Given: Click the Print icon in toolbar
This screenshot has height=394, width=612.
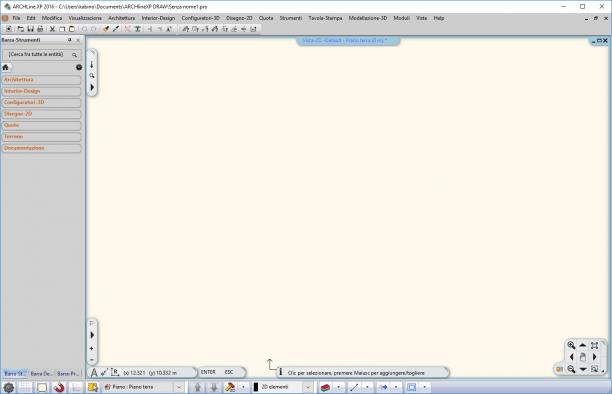Looking at the screenshot, I should pyautogui.click(x=40, y=29).
